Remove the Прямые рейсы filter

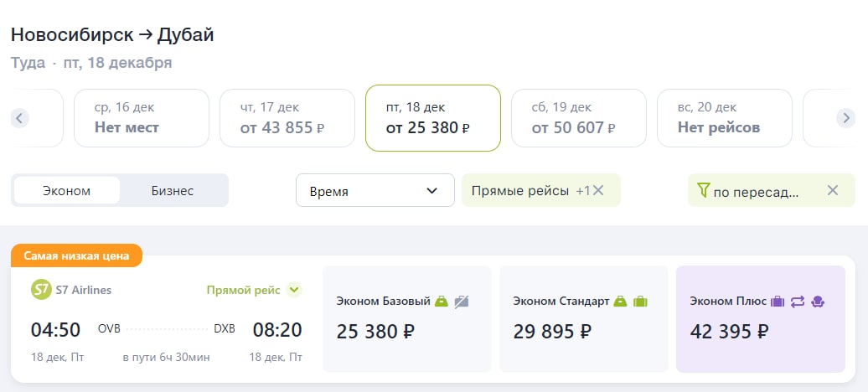pyautogui.click(x=598, y=190)
